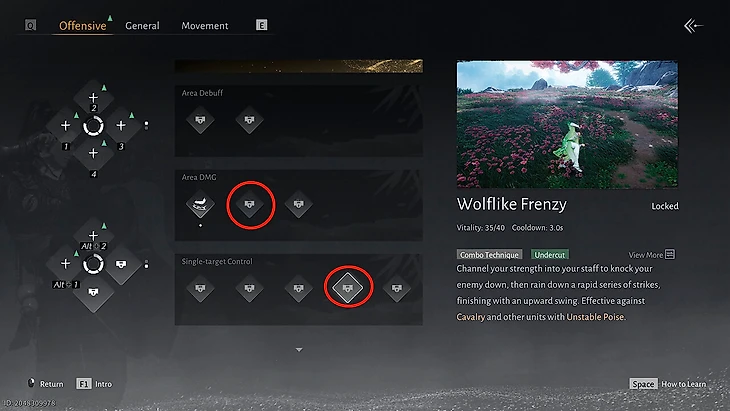Screen dimensions: 730x411
Task: Open the options dots beside lower skill wheel
Action: [x=146, y=264]
